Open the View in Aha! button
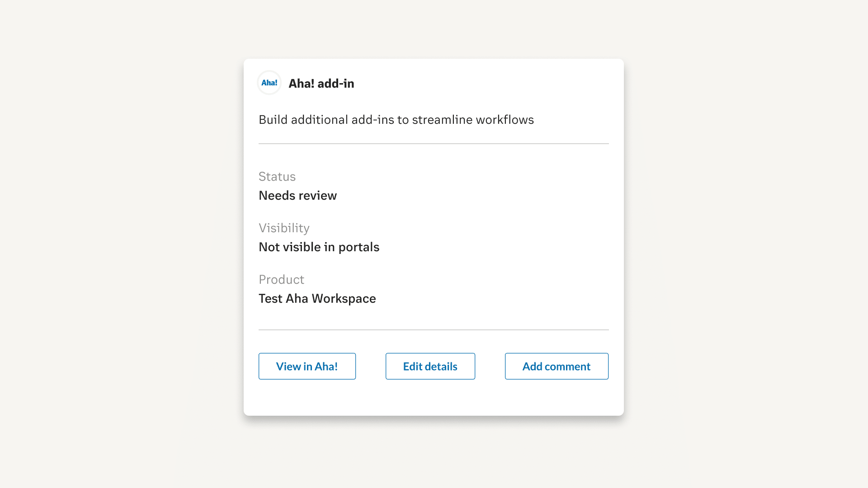This screenshot has height=488, width=868. pyautogui.click(x=307, y=366)
